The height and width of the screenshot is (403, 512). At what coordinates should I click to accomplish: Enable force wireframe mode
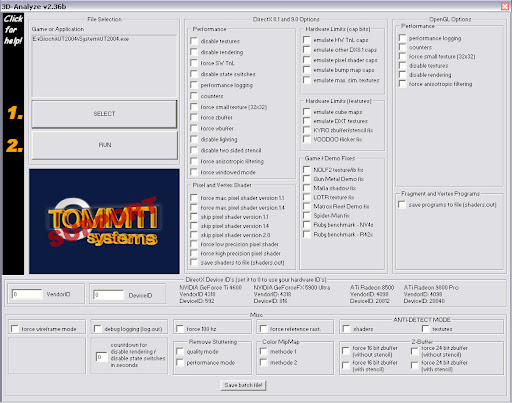pyautogui.click(x=15, y=329)
